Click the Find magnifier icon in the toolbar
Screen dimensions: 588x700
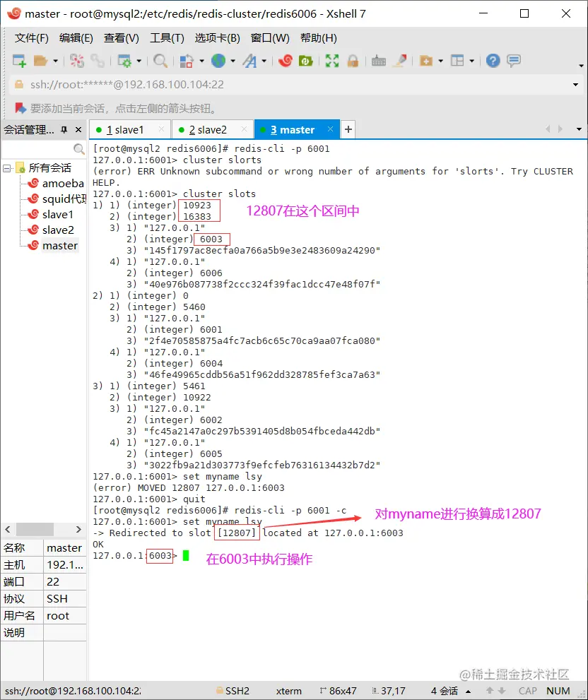click(x=160, y=61)
